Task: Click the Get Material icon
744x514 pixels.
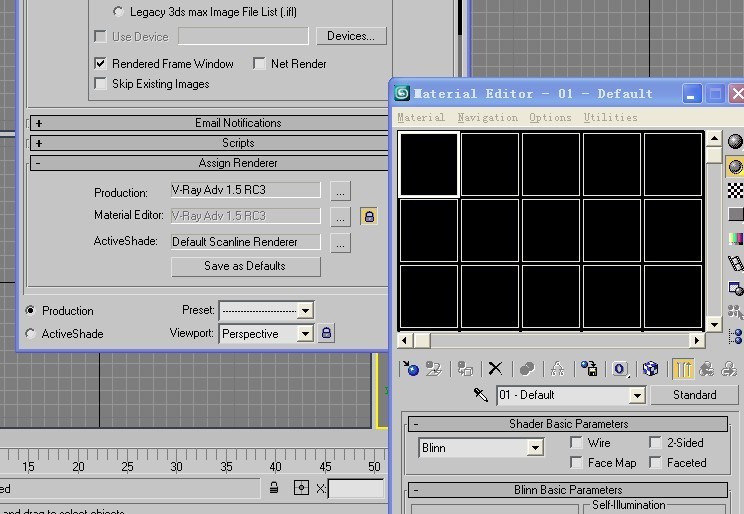Action: coord(410,369)
